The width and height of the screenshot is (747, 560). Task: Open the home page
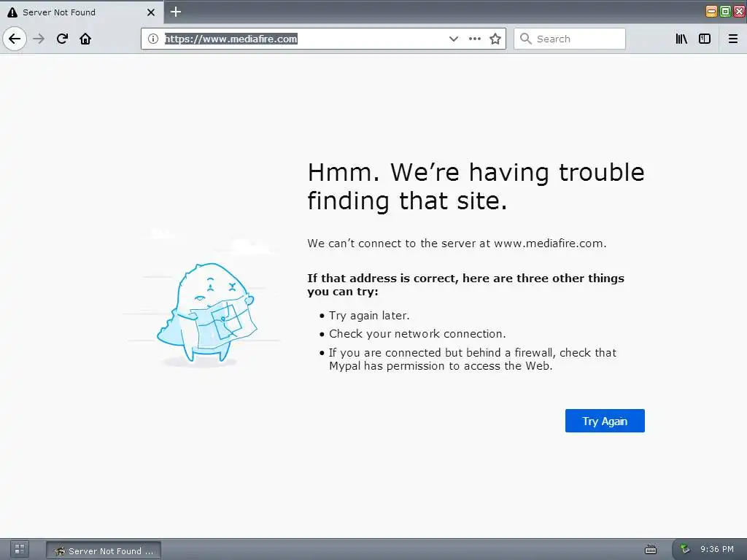tap(85, 39)
